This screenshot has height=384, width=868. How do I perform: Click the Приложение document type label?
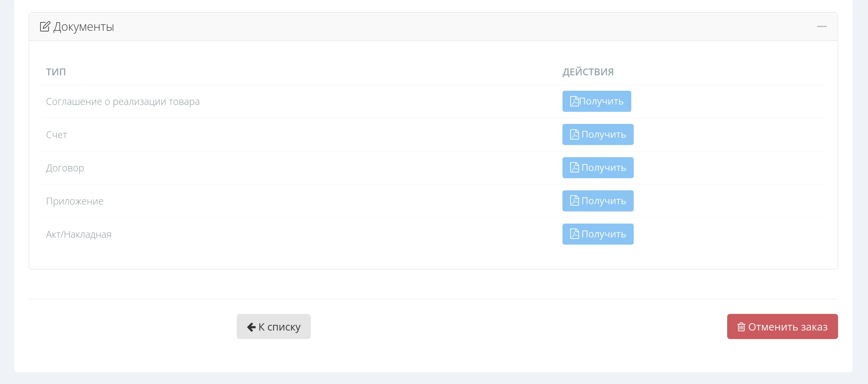(75, 201)
